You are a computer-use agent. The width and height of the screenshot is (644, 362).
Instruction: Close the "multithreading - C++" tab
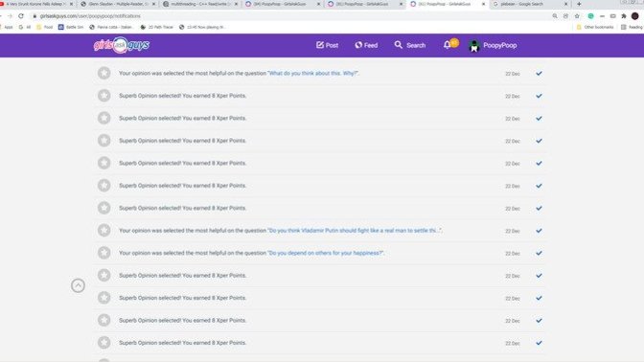[x=236, y=4]
